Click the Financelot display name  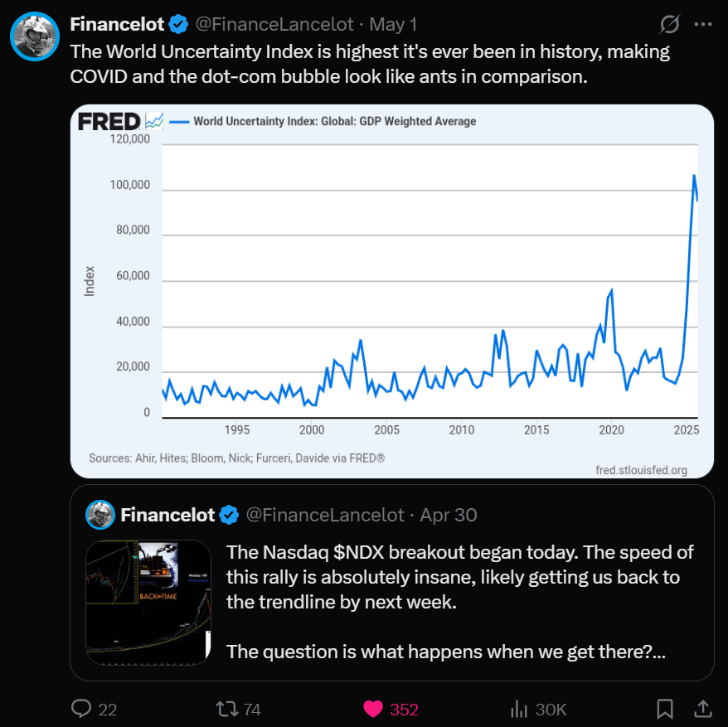click(x=117, y=24)
